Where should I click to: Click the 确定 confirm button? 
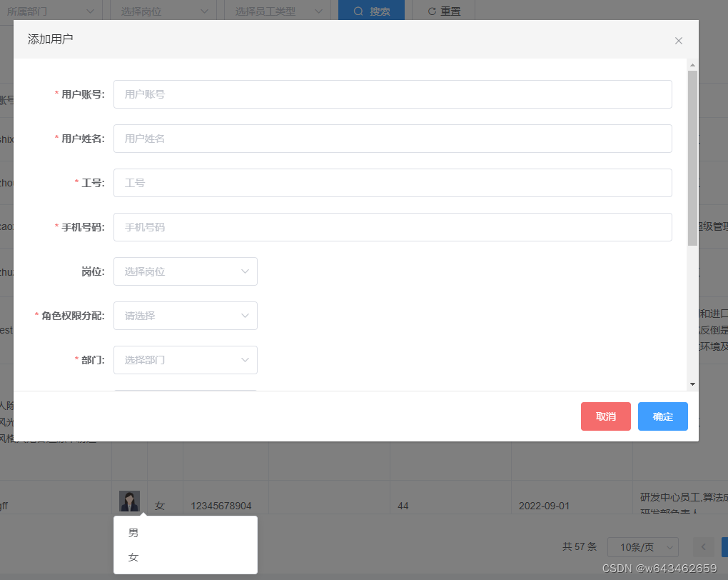coord(662,416)
